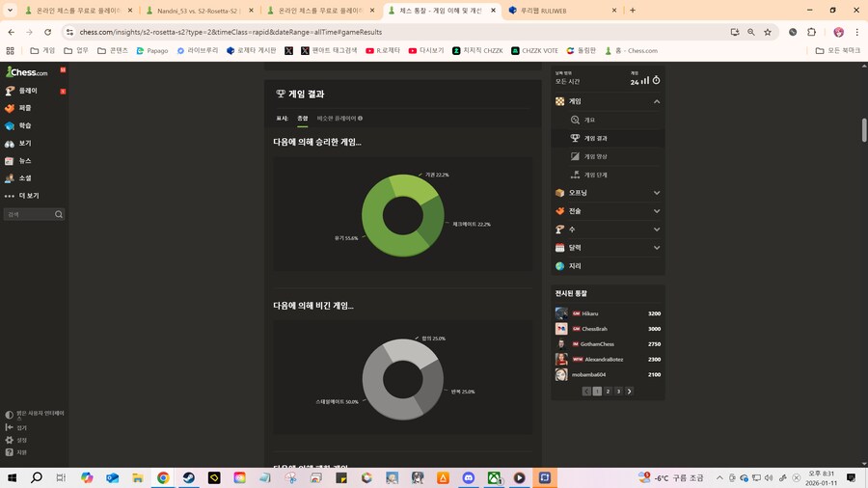Open 지원 (Help) question mark item
Screen dimensions: 868x488
(16, 452)
